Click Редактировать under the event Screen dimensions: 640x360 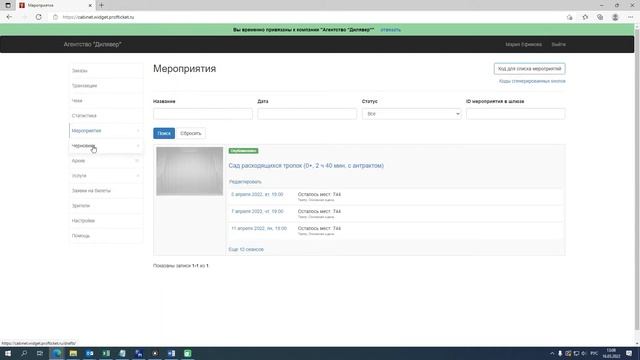click(x=245, y=182)
